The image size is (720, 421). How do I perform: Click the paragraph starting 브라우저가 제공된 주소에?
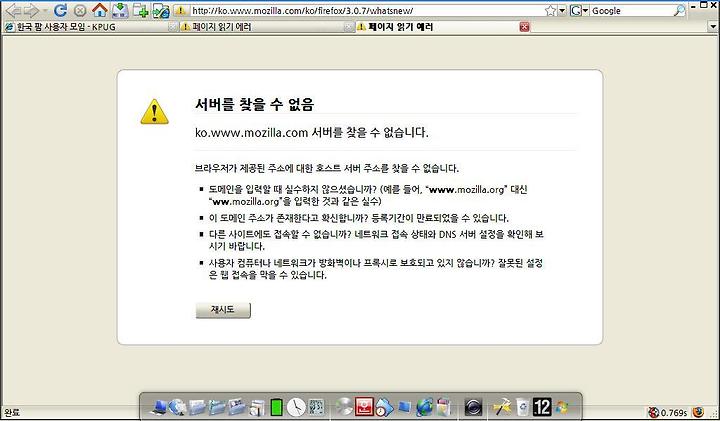[x=327, y=168]
